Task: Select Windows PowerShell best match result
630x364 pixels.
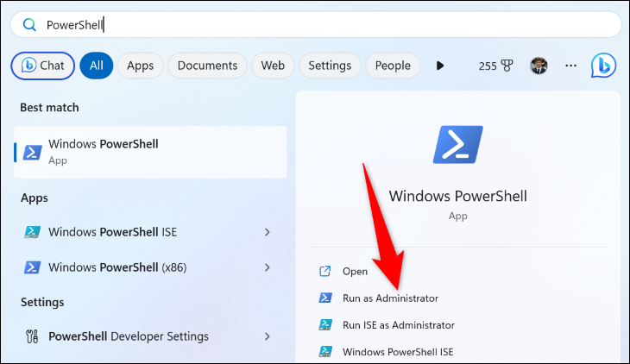Action: pyautogui.click(x=150, y=152)
